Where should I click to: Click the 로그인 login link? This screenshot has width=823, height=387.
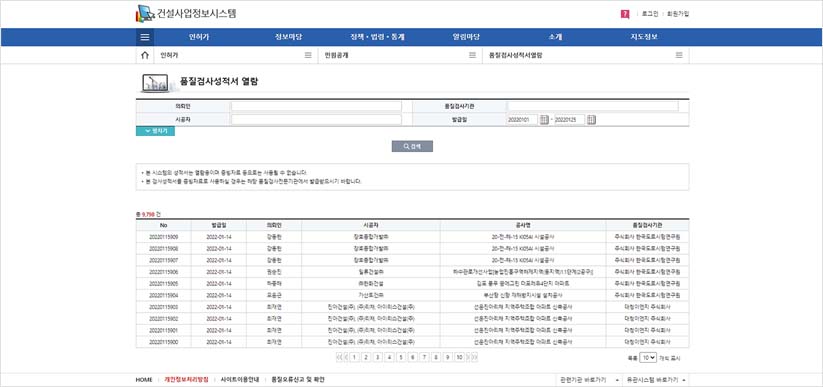650,14
